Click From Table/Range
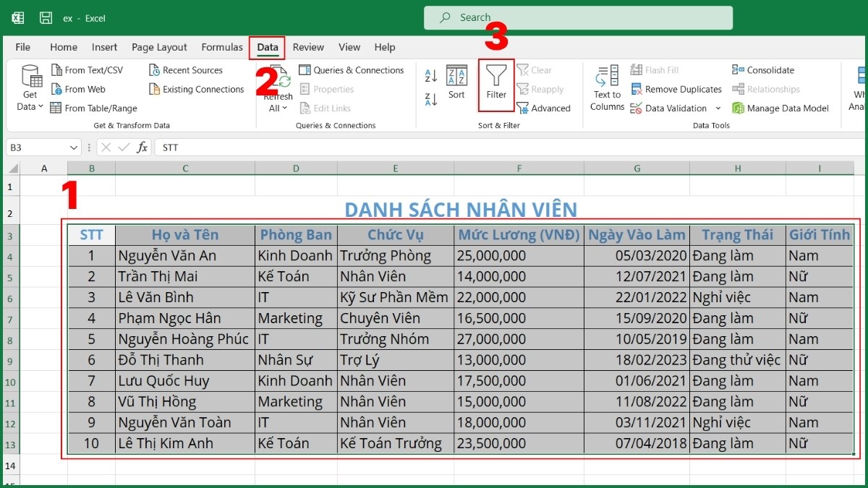 [93, 108]
